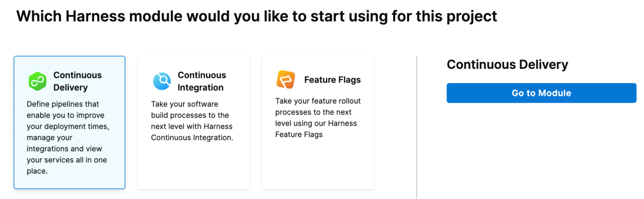The height and width of the screenshot is (199, 644).
Task: Click the Continuous Delivery card title text
Action: 77,81
